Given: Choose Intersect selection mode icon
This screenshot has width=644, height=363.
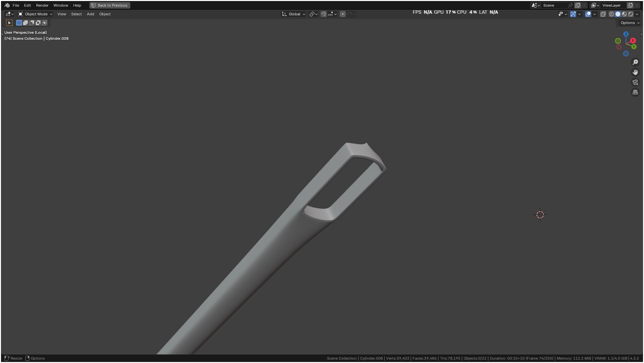Looking at the screenshot, I should click(44, 23).
